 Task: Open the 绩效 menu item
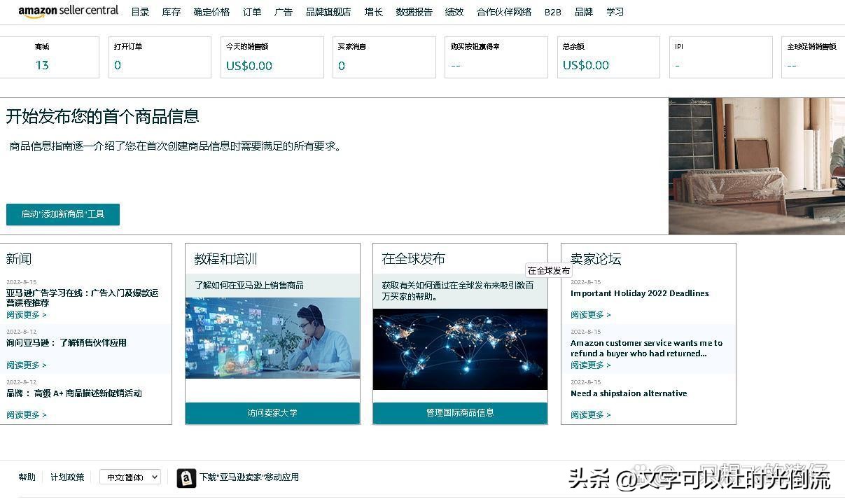coord(454,12)
